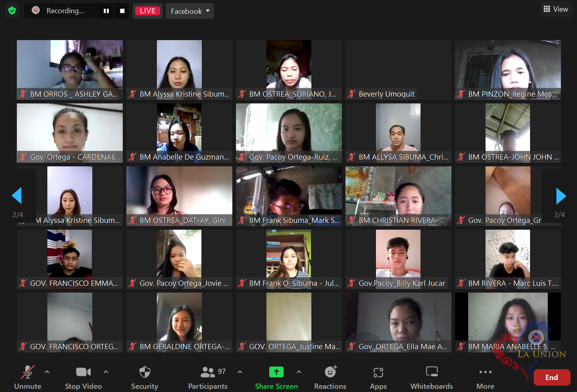Select BM PINZON_Regine Mos... video tile
Viewport: 577px width, 392px height.
tap(508, 70)
